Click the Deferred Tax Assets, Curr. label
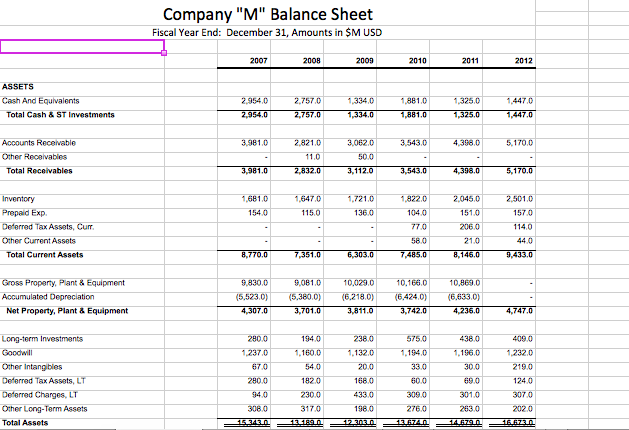Viewport: 629px width, 430px height. click(x=49, y=228)
